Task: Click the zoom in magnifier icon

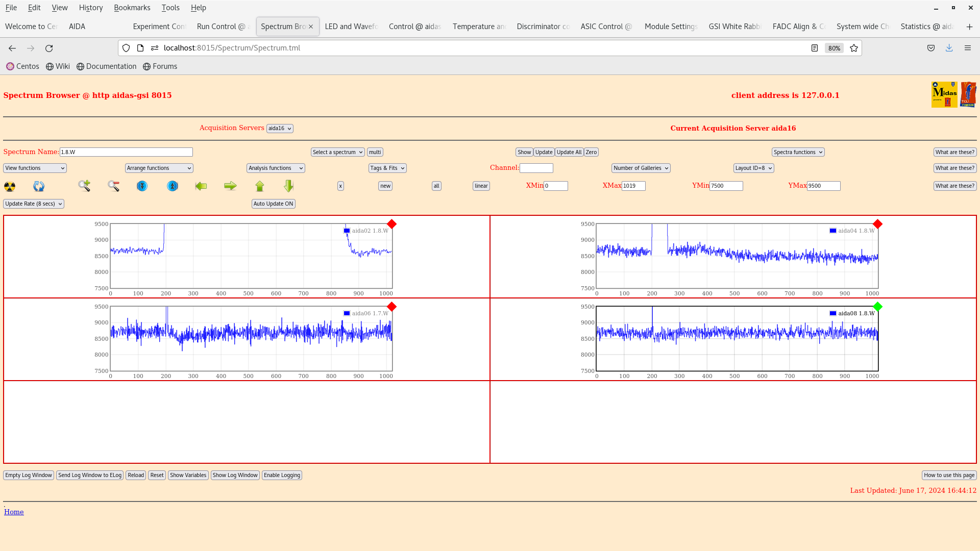Action: coord(84,186)
